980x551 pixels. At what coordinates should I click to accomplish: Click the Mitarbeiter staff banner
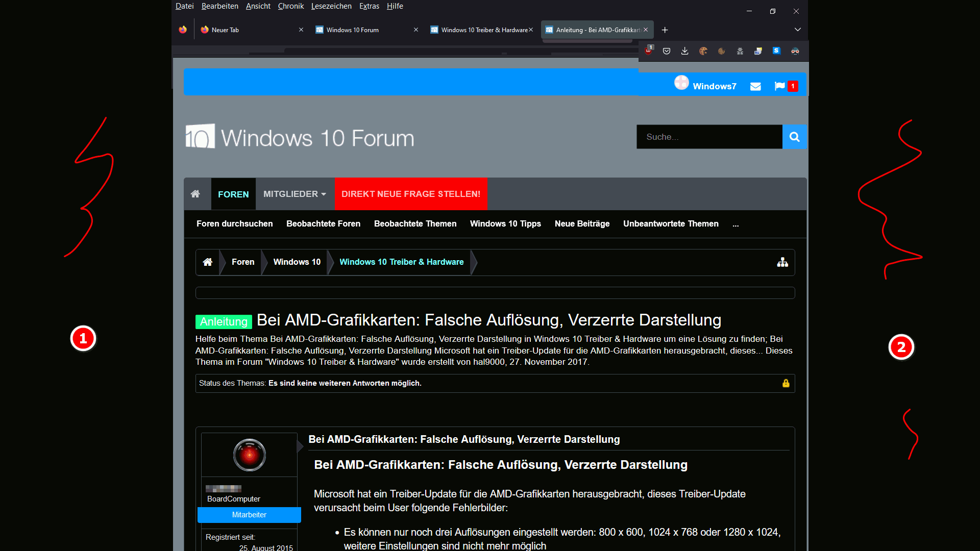249,515
